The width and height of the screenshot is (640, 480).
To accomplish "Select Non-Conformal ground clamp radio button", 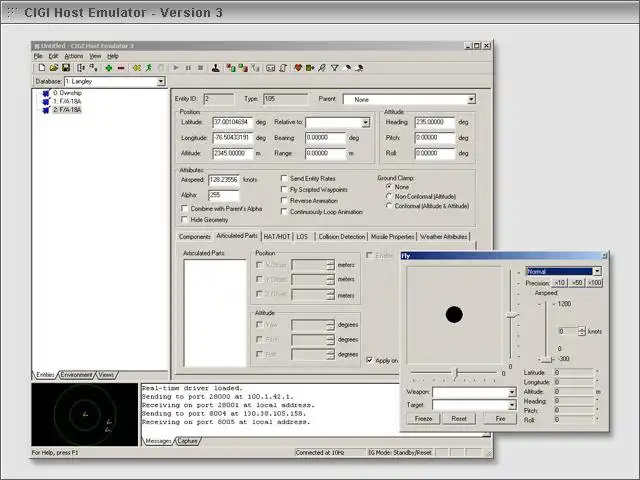I will (x=389, y=196).
